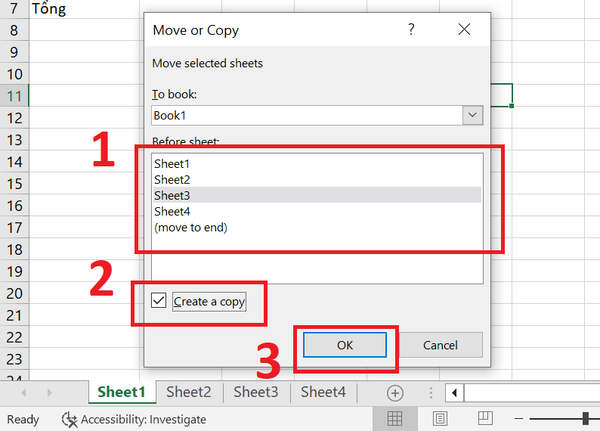The height and width of the screenshot is (431, 600).
Task: Open Accessibility: Investigate status item
Action: click(134, 420)
